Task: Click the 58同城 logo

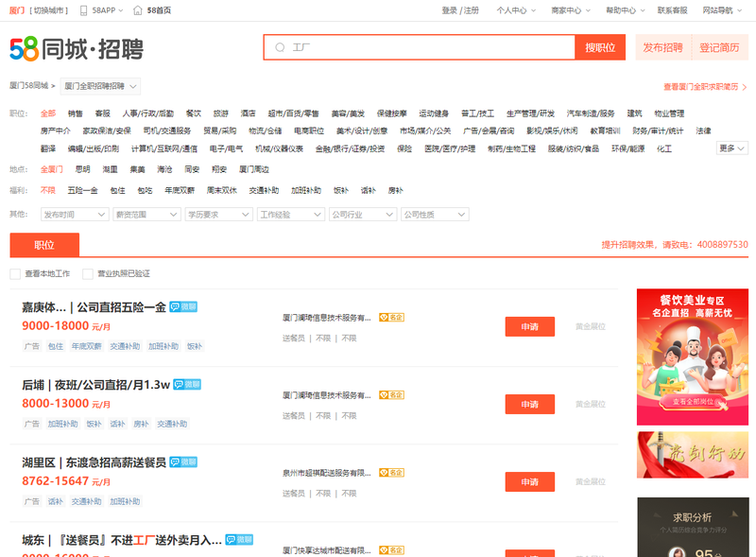Action: tap(77, 49)
